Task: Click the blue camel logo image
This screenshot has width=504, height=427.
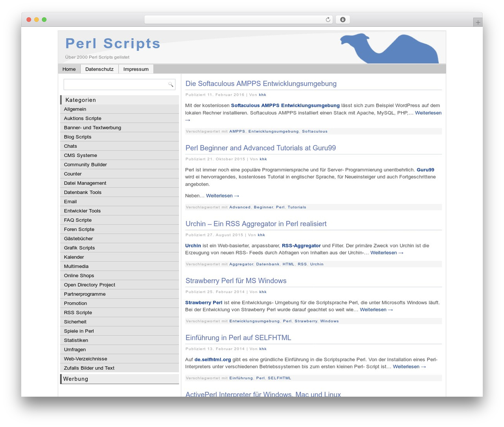Action: pyautogui.click(x=389, y=48)
